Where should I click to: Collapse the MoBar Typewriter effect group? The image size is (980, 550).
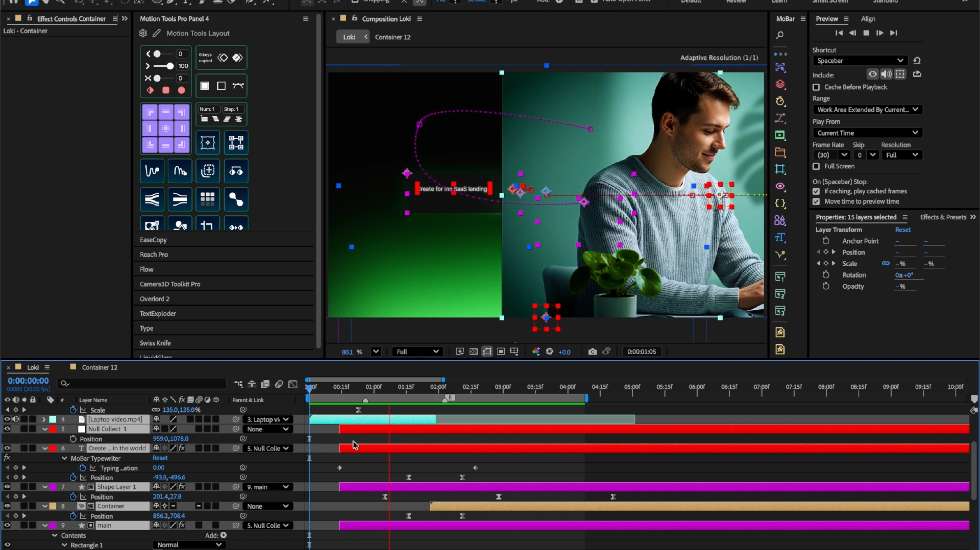point(64,458)
